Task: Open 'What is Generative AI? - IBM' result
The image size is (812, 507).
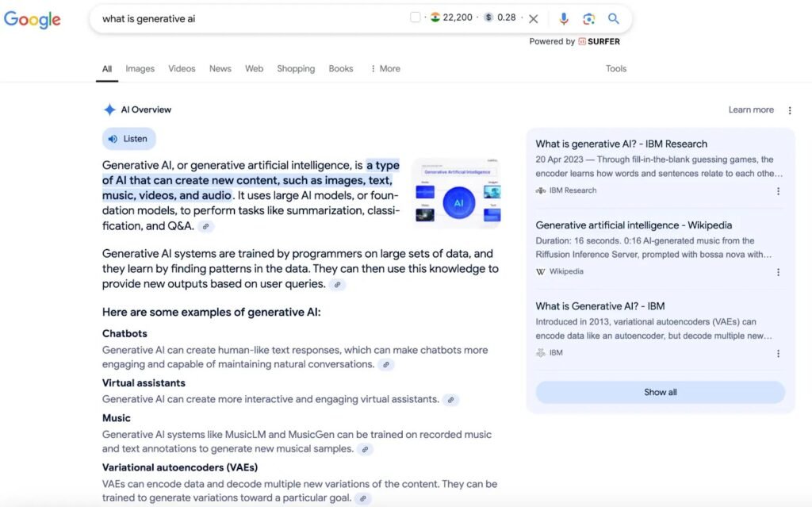Action: pos(600,306)
